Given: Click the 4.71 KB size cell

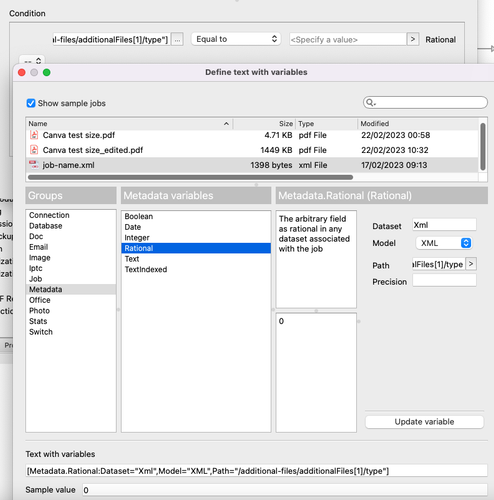Looking at the screenshot, I should (278, 135).
